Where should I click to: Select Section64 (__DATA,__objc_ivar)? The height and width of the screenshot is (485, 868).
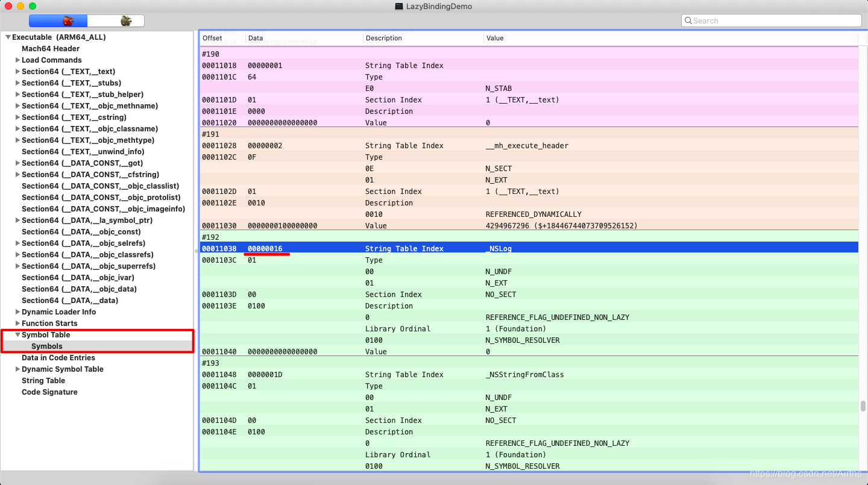point(78,278)
